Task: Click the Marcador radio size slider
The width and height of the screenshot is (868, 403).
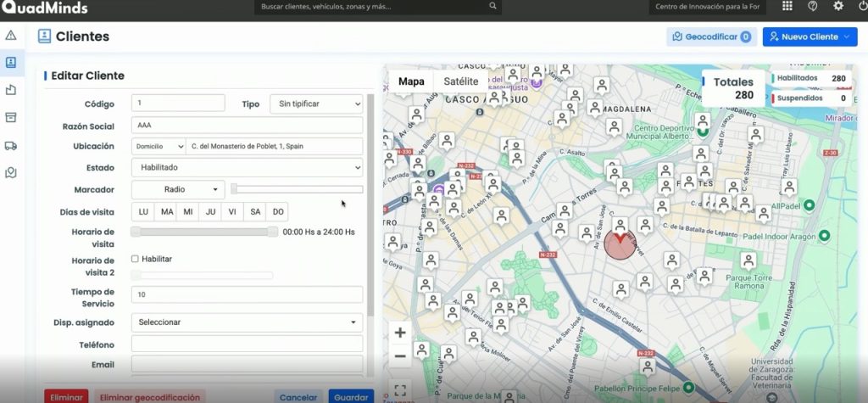Action: tap(297, 189)
